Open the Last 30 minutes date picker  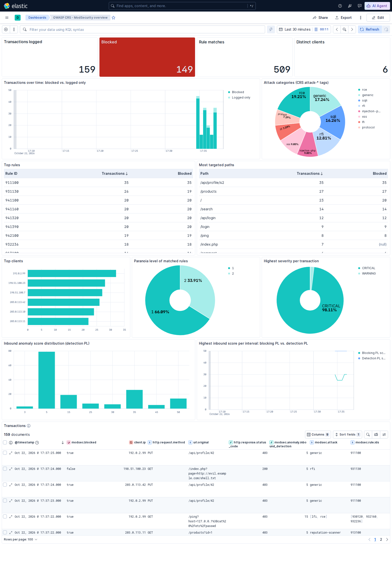tap(295, 29)
